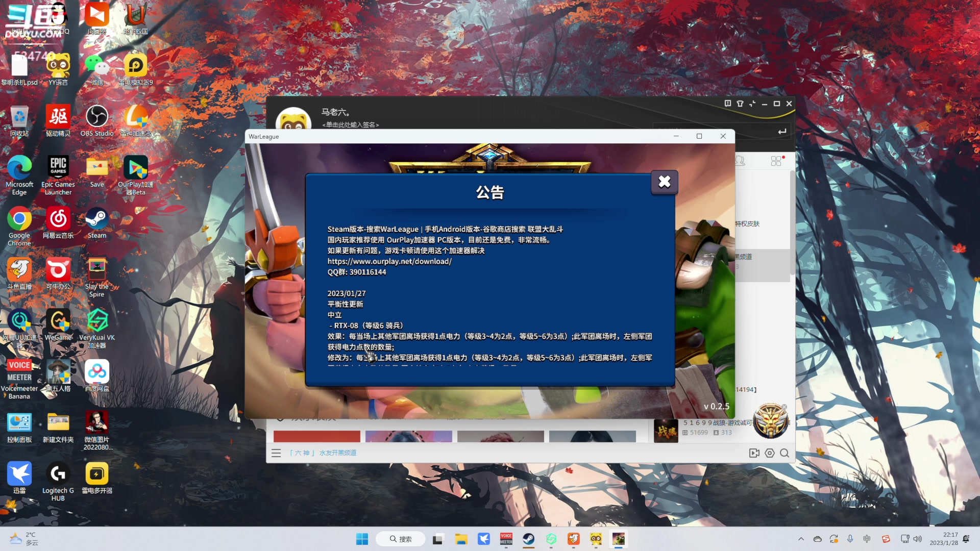Click YY skin shirt icon in title bar
Image resolution: width=980 pixels, height=551 pixels.
(x=740, y=104)
